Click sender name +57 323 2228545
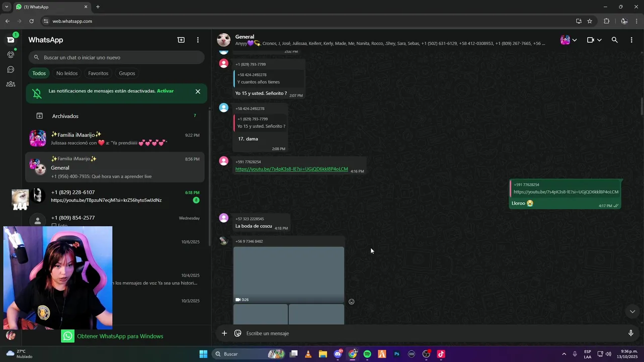The image size is (644, 362). pos(250,219)
